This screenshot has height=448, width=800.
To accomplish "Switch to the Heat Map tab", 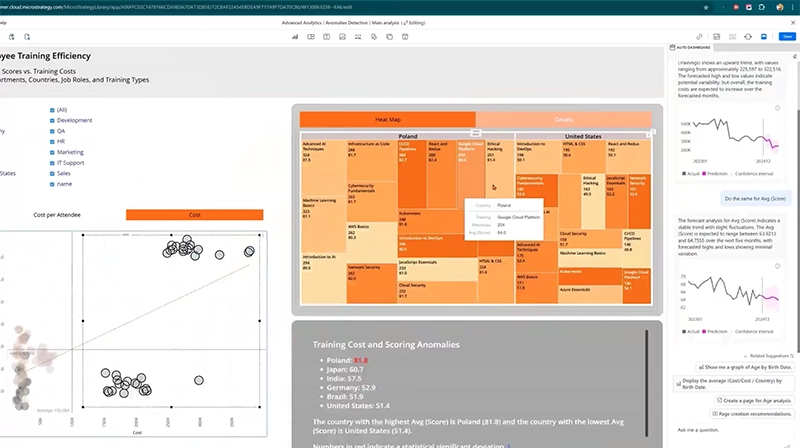I will (388, 119).
